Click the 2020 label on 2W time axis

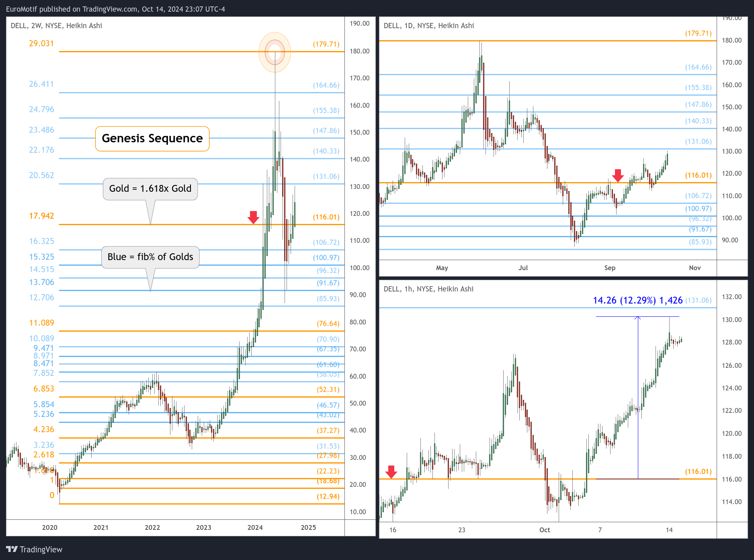click(50, 527)
